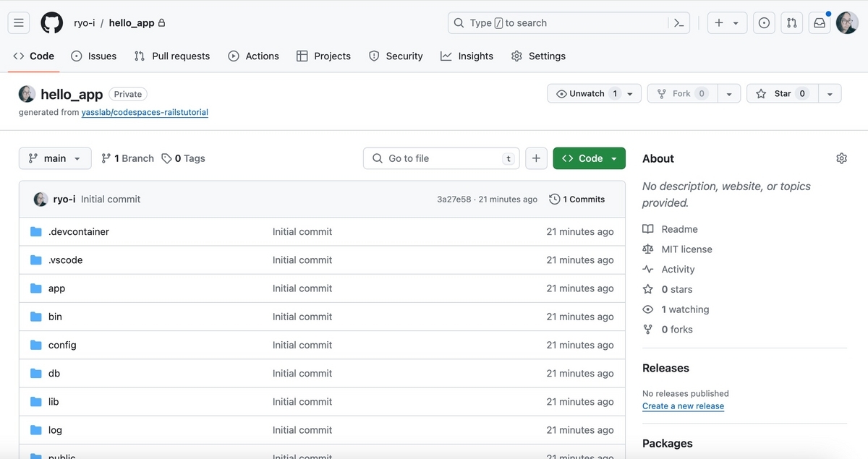Image resolution: width=868 pixels, height=459 pixels.
Task: Open the hamburger navigation menu
Action: (19, 23)
